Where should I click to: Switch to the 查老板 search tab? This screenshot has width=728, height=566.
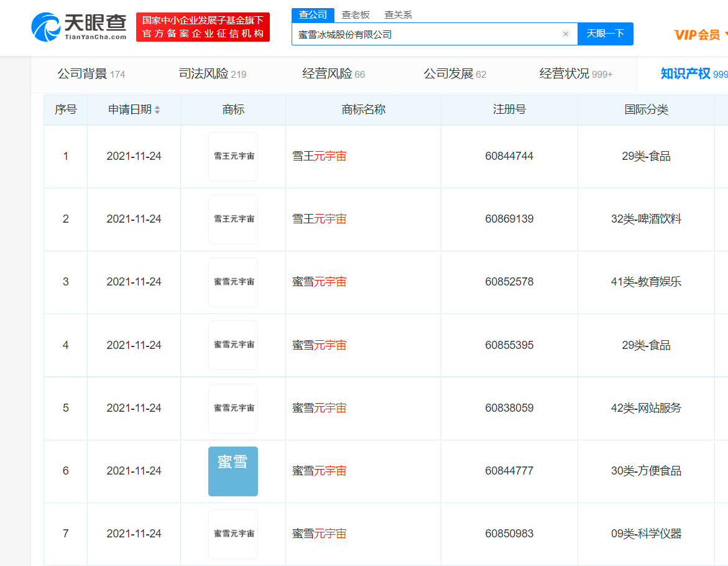click(355, 15)
